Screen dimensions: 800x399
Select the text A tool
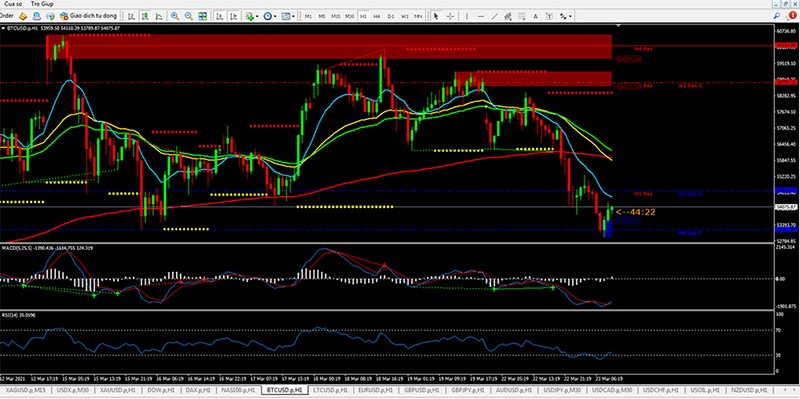pos(536,16)
